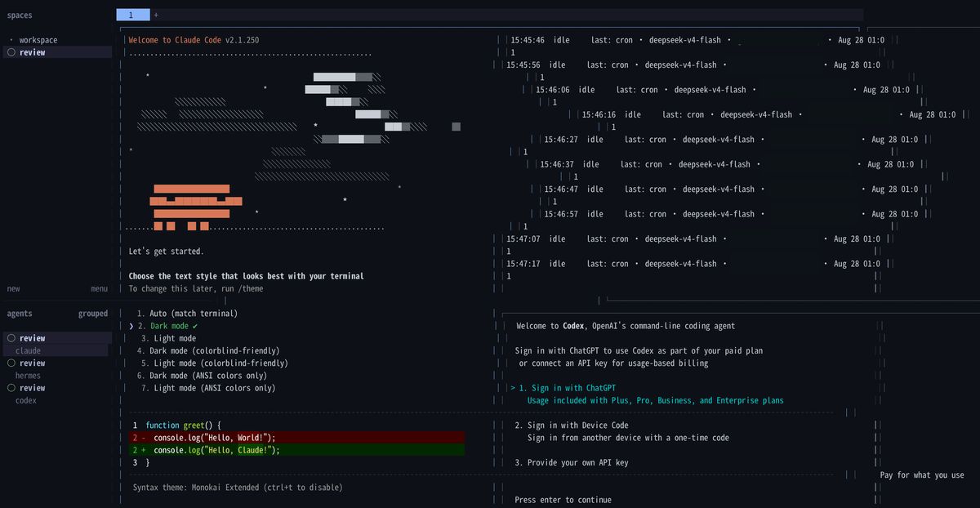
Task: Click the new button in the sidebar
Action: 13,289
